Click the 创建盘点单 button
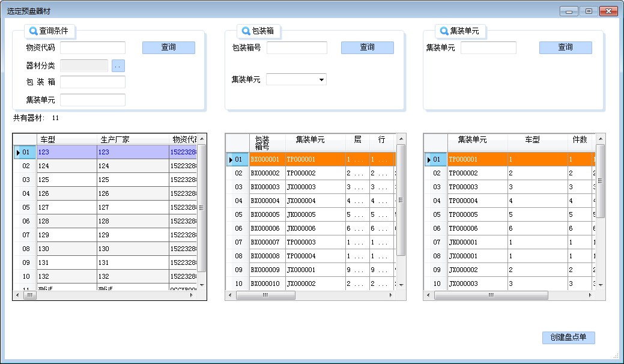 568,338
